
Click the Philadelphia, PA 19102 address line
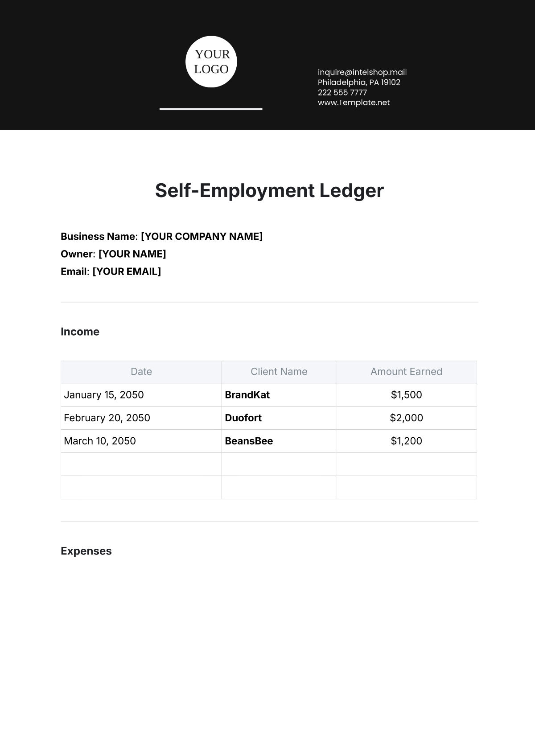click(359, 82)
